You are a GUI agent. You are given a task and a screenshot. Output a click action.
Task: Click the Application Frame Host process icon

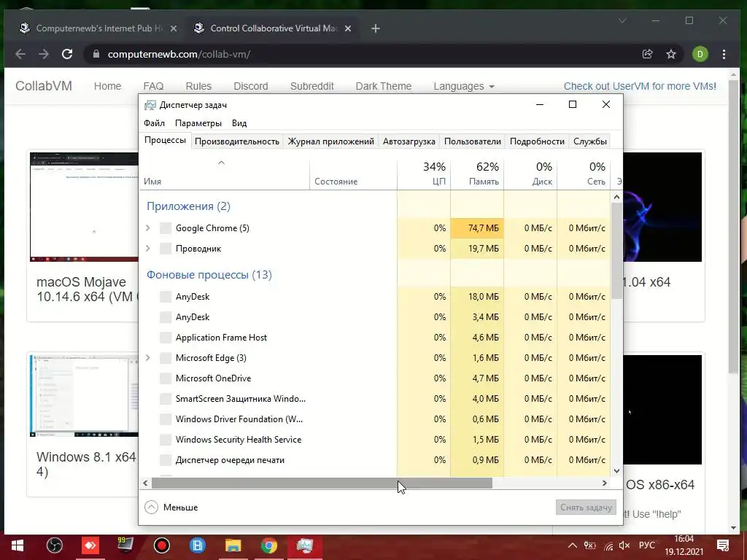pos(166,338)
